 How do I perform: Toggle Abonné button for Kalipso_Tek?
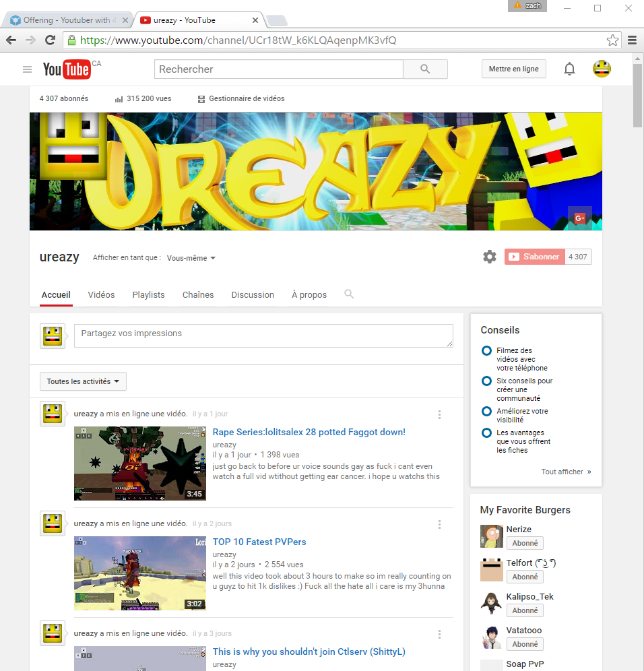coord(525,610)
